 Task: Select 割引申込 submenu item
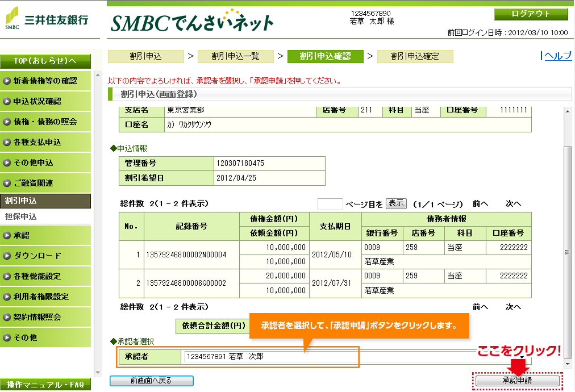45,201
